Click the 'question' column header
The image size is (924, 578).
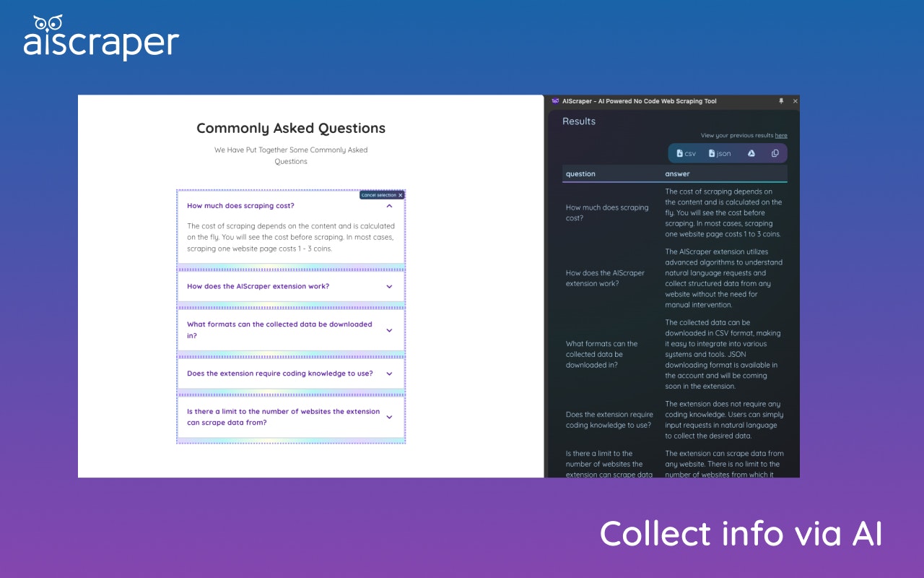[x=580, y=173]
